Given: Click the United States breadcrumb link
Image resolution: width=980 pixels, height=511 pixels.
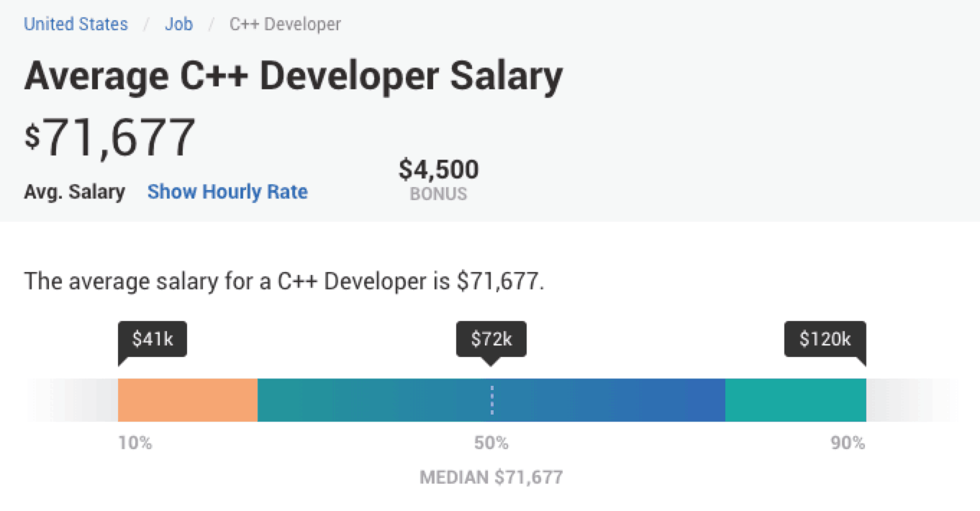Looking at the screenshot, I should (76, 24).
